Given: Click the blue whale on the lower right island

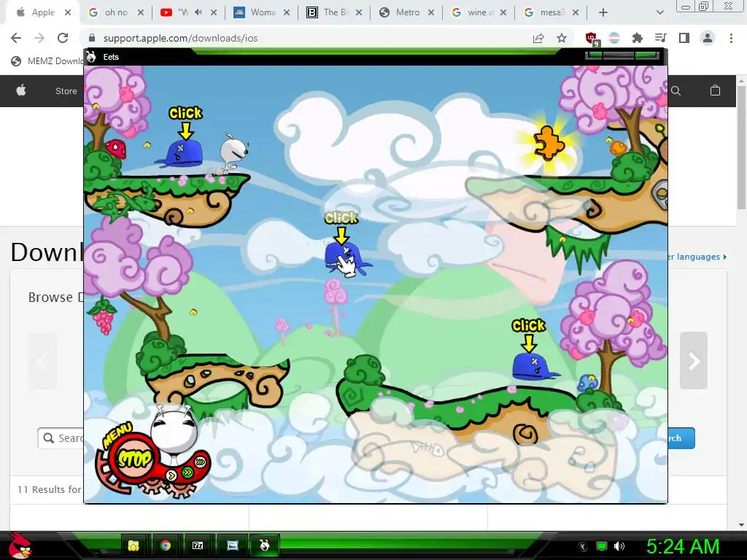Looking at the screenshot, I should pyautogui.click(x=534, y=366).
